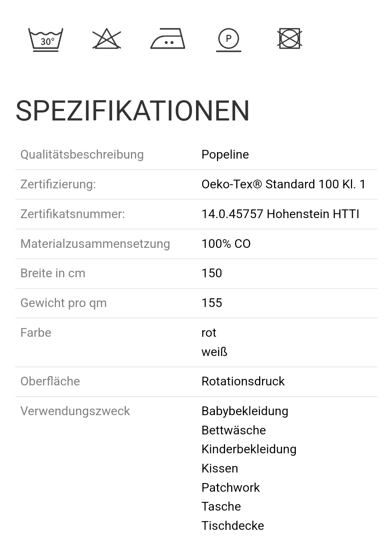The image size is (392, 540).
Task: Click the dry-clean P circle icon
Action: [229, 38]
